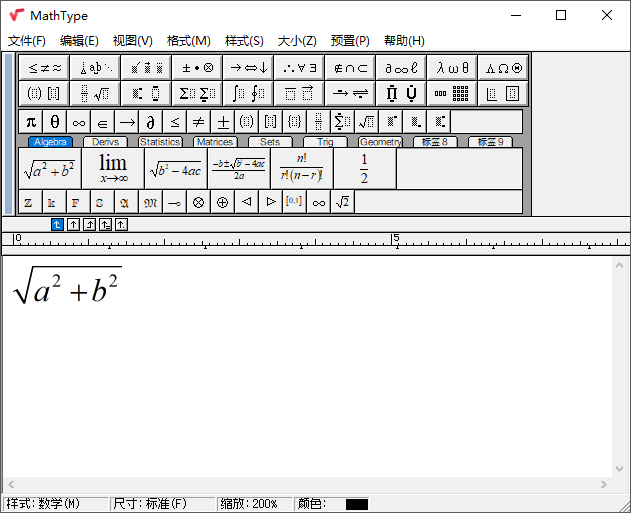Open the 格式(M) menu
The height and width of the screenshot is (513, 631).
coord(188,41)
